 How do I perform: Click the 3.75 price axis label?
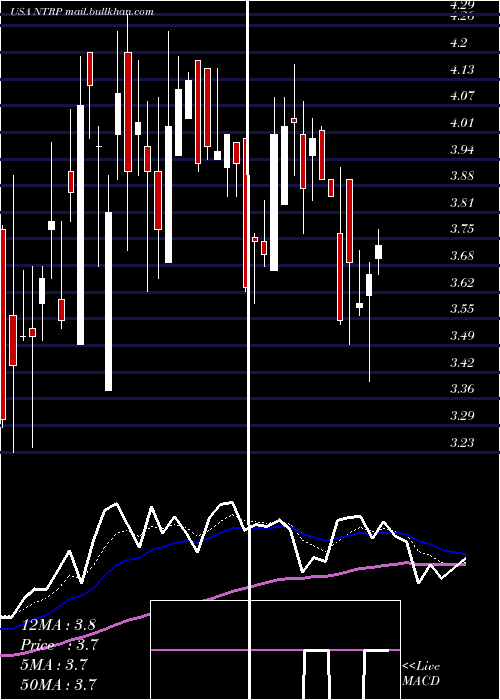pos(462,229)
